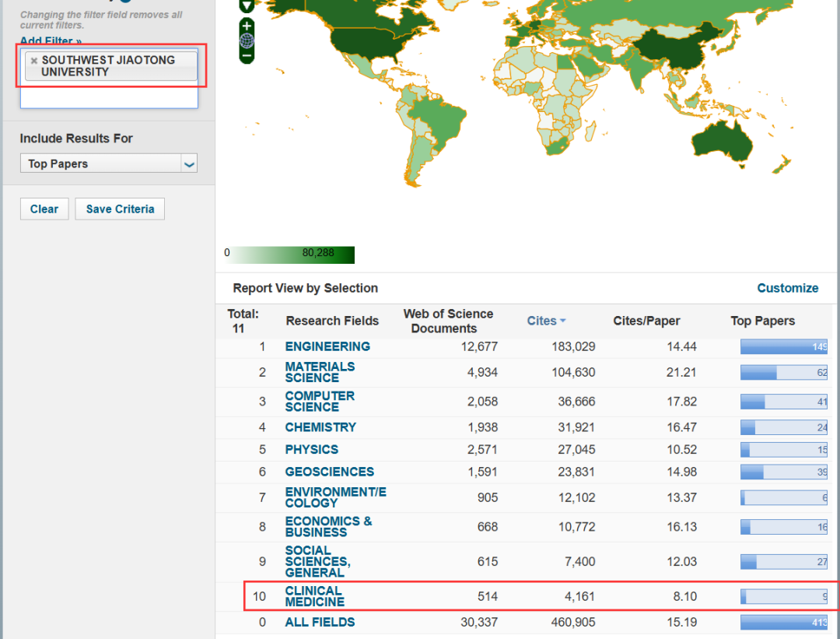The image size is (840, 639).
Task: Select Materials Science's 21.21 cites/paper value
Action: 681,372
